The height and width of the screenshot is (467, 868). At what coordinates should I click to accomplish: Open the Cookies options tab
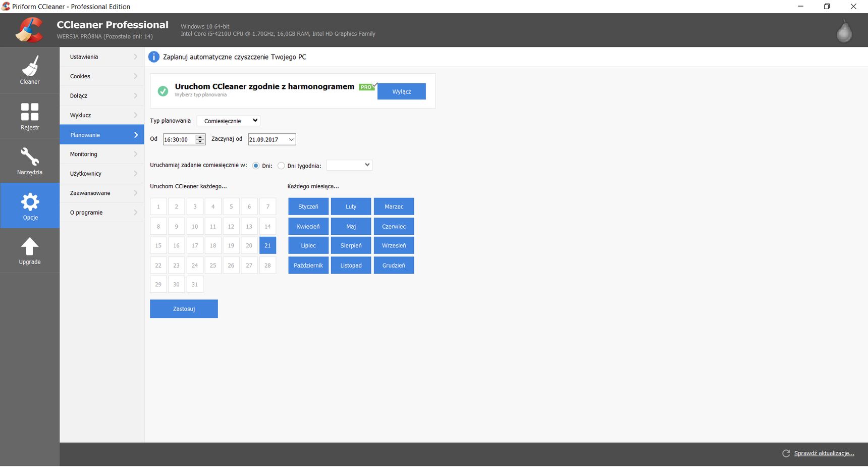(x=102, y=76)
